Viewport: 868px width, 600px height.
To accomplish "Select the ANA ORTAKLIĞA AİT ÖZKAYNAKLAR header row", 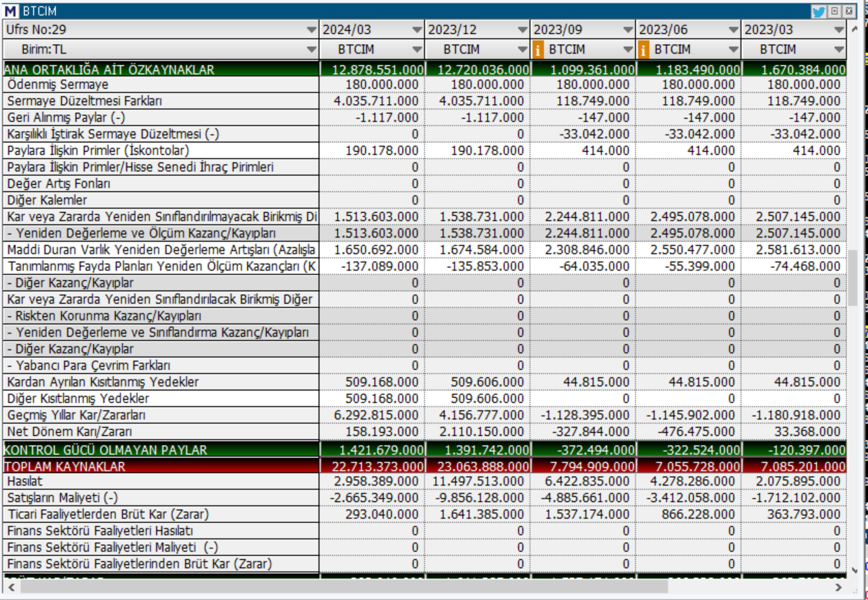I will pyautogui.click(x=161, y=69).
